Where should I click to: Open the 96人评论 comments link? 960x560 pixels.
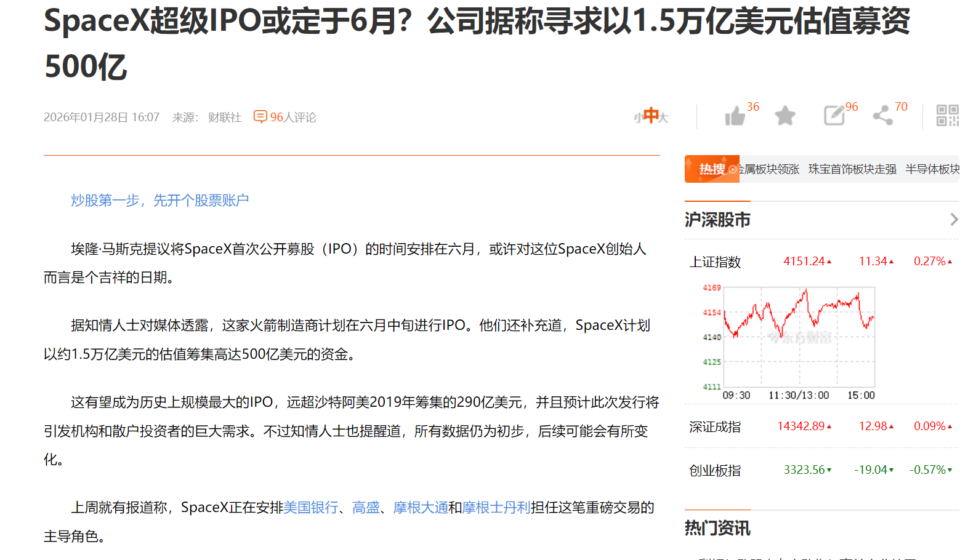click(293, 117)
